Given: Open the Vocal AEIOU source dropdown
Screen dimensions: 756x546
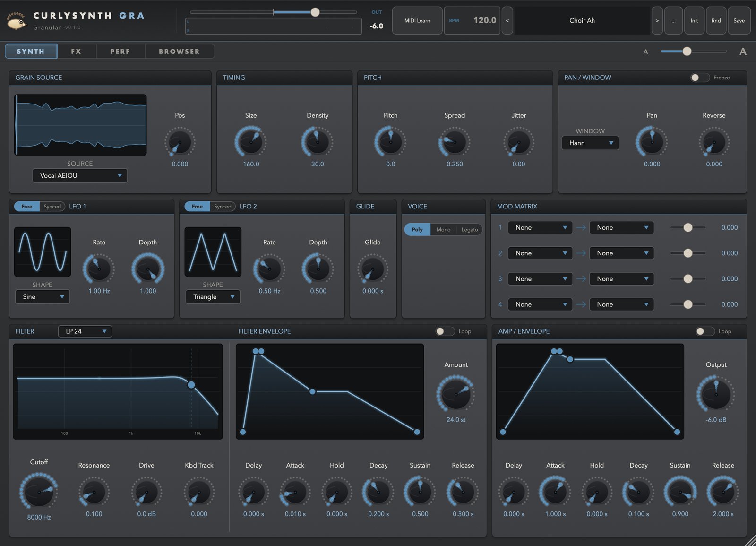Looking at the screenshot, I should (80, 175).
